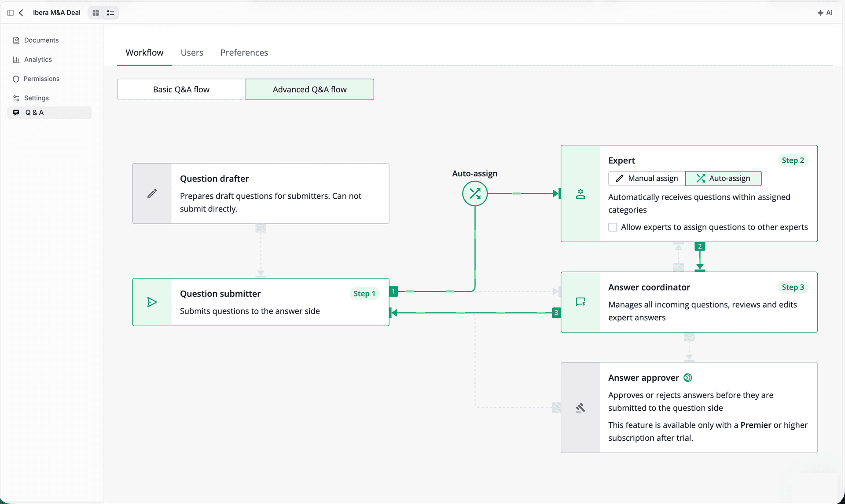Image resolution: width=845 pixels, height=504 pixels.
Task: Click the Answer coordinator workflow card
Action: pyautogui.click(x=689, y=302)
